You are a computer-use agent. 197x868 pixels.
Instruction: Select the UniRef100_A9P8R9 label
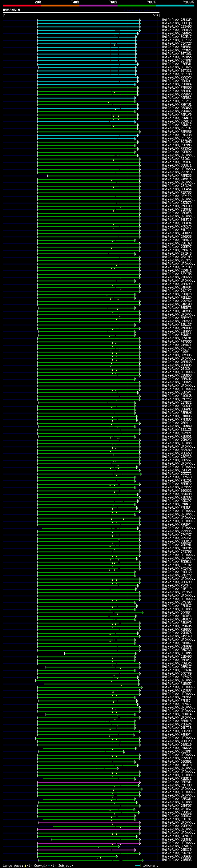tap(177, 132)
